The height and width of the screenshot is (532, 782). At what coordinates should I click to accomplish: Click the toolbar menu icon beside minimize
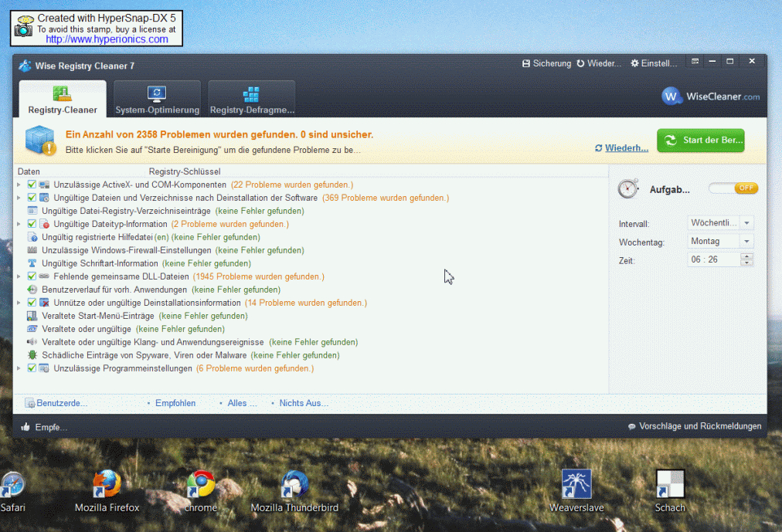[x=695, y=61]
